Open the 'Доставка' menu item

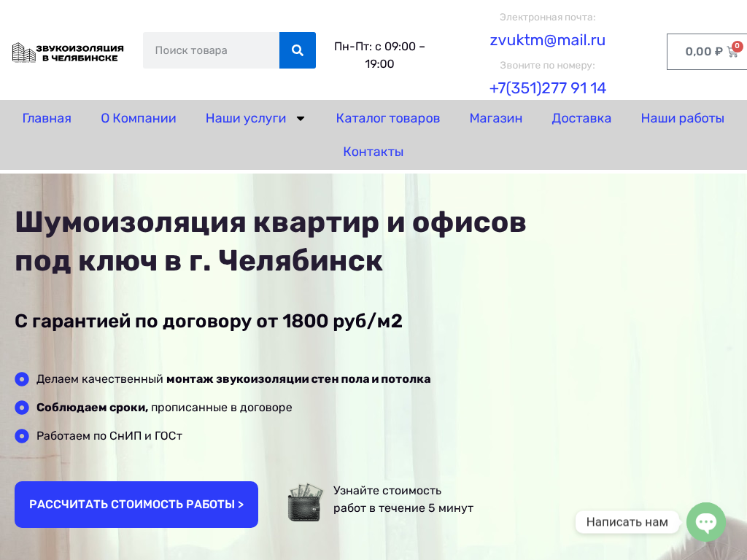581,118
